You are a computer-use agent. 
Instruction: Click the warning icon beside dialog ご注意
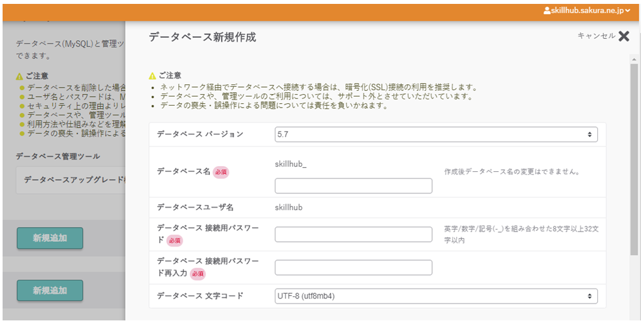click(x=152, y=76)
